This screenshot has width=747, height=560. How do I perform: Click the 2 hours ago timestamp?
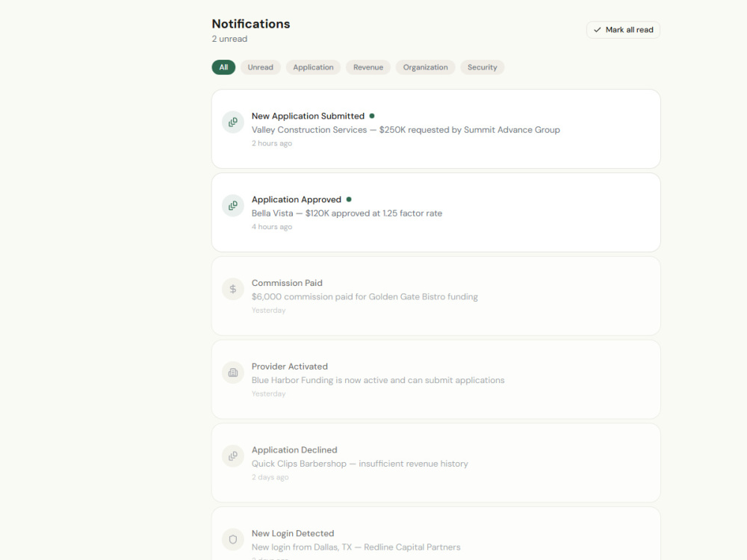tap(272, 143)
